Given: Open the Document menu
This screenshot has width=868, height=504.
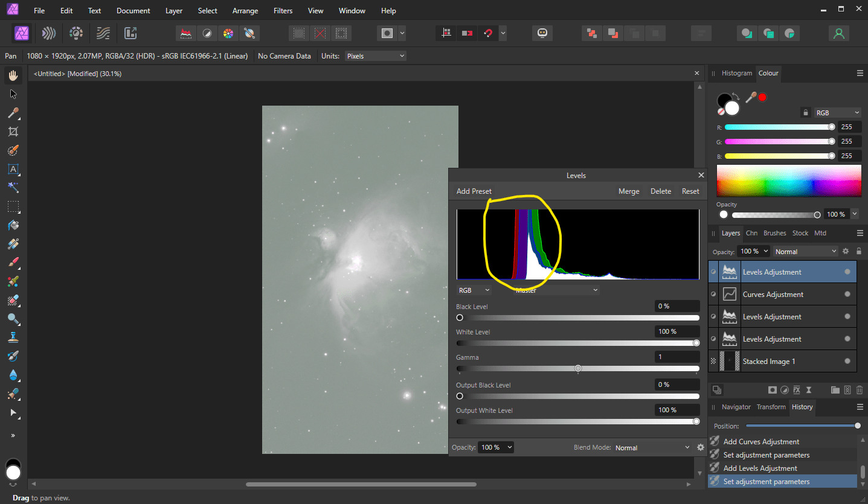Looking at the screenshot, I should (x=133, y=11).
